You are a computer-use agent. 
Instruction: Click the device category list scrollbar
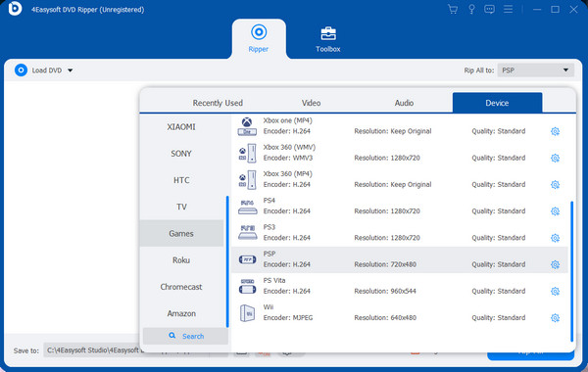[227, 261]
